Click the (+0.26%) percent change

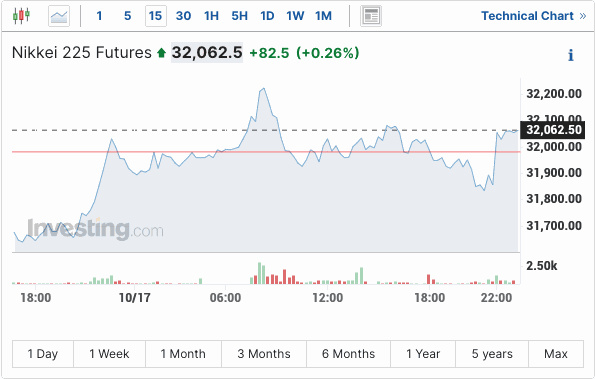coord(328,53)
